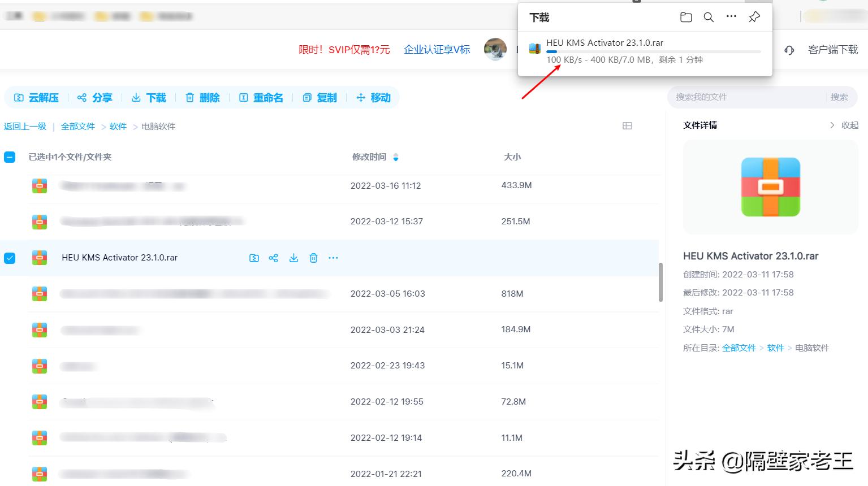868x486 pixels.
Task: Open downloads folder icon in download popup
Action: [685, 17]
